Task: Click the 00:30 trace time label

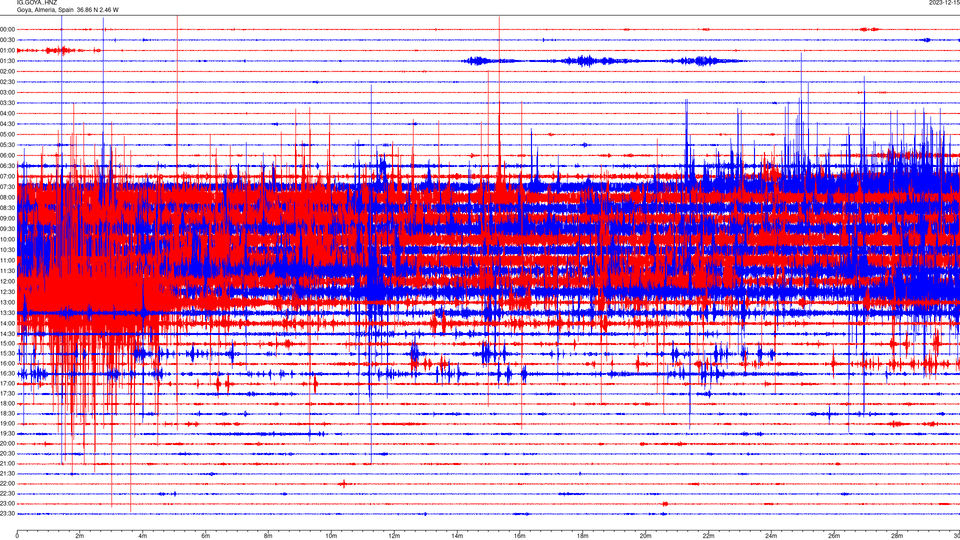Action: [x=8, y=40]
